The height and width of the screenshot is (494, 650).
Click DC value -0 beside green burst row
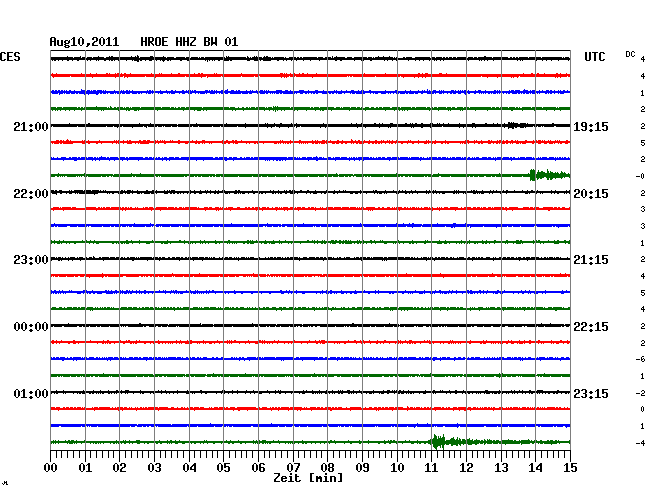point(640,176)
